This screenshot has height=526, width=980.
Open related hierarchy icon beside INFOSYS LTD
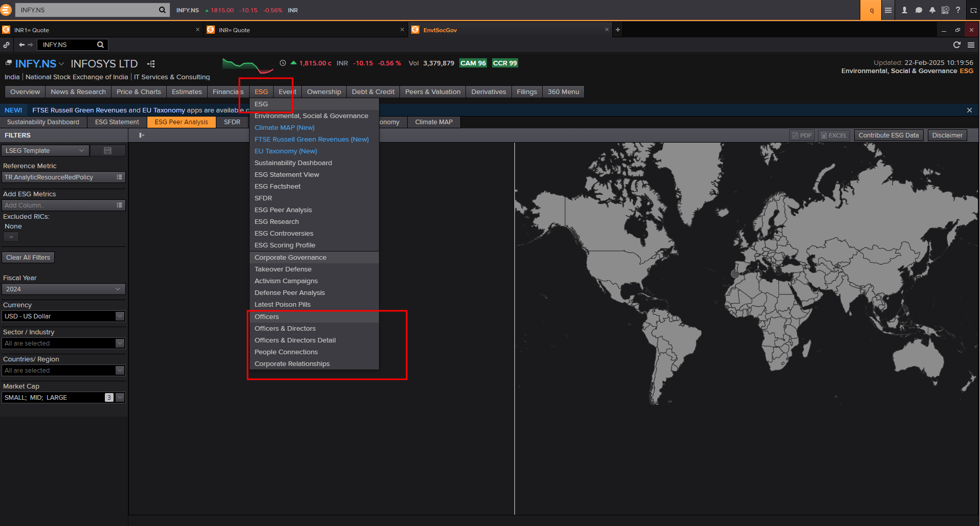coord(151,64)
